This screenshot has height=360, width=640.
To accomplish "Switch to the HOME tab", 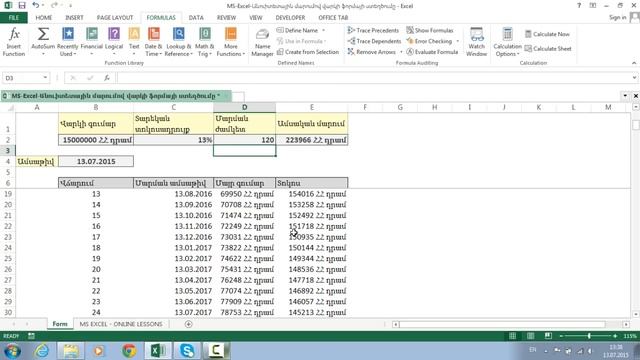I will [44, 18].
